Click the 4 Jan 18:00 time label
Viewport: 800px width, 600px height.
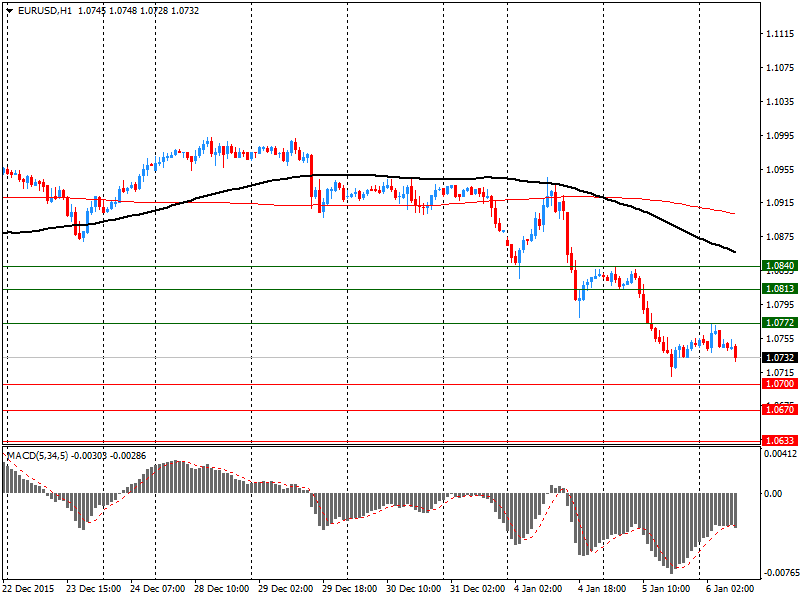pos(602,589)
